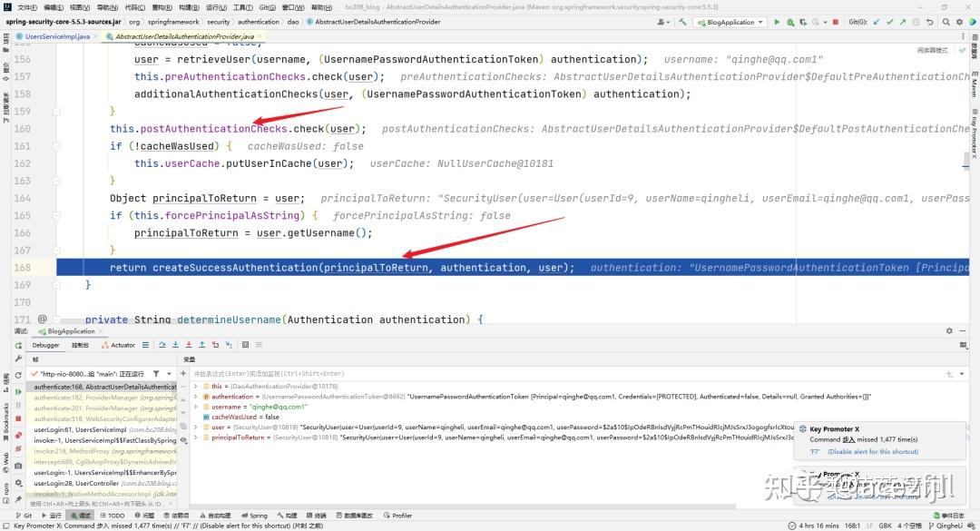The width and height of the screenshot is (980, 531).
Task: Step into the method using the down-arrow icon
Action: click(x=176, y=346)
